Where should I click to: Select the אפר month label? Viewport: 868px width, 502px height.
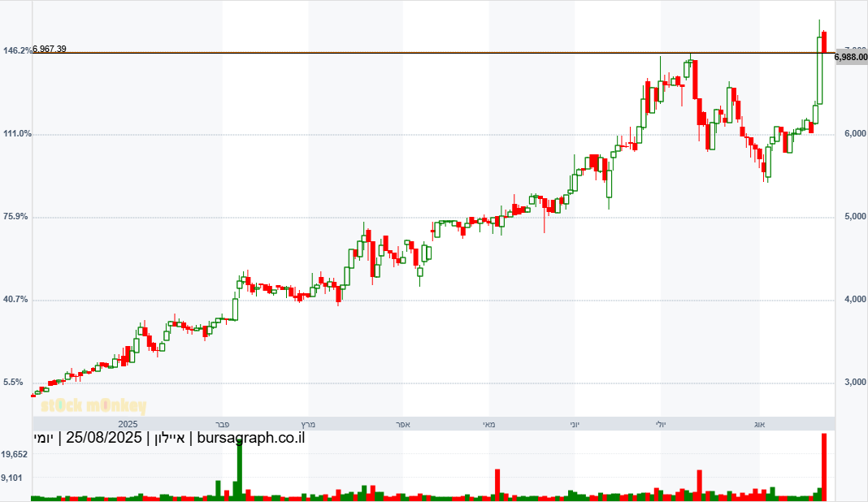pos(402,425)
